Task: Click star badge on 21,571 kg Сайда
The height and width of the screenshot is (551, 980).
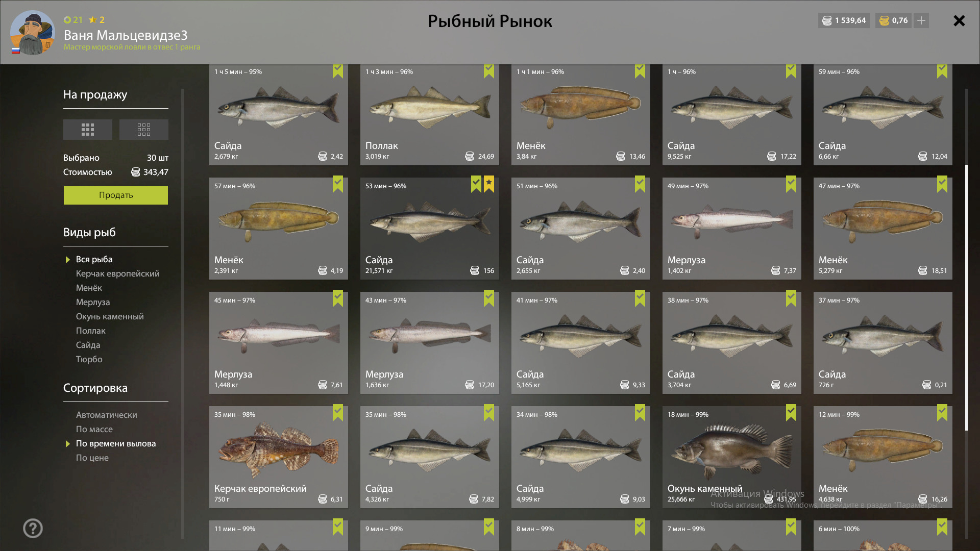Action: (x=489, y=184)
